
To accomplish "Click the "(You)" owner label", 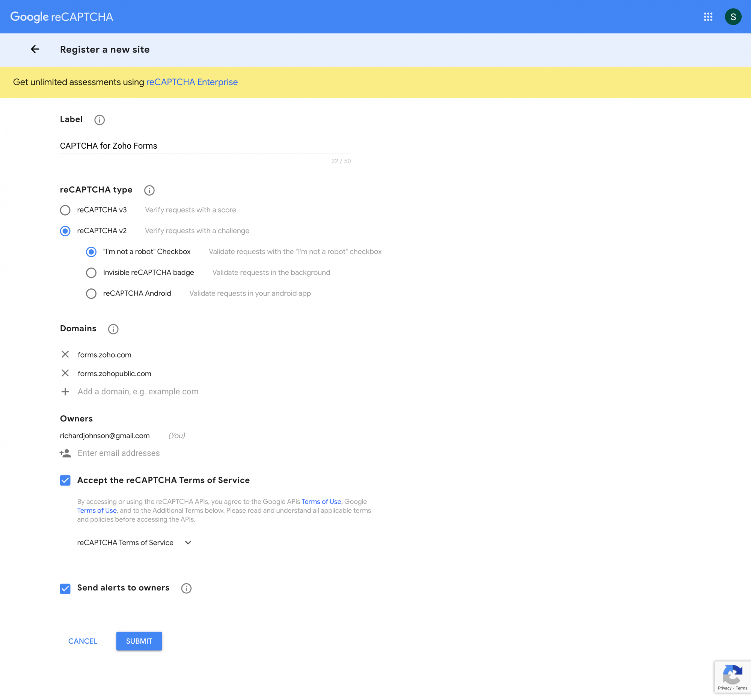I will [x=176, y=436].
